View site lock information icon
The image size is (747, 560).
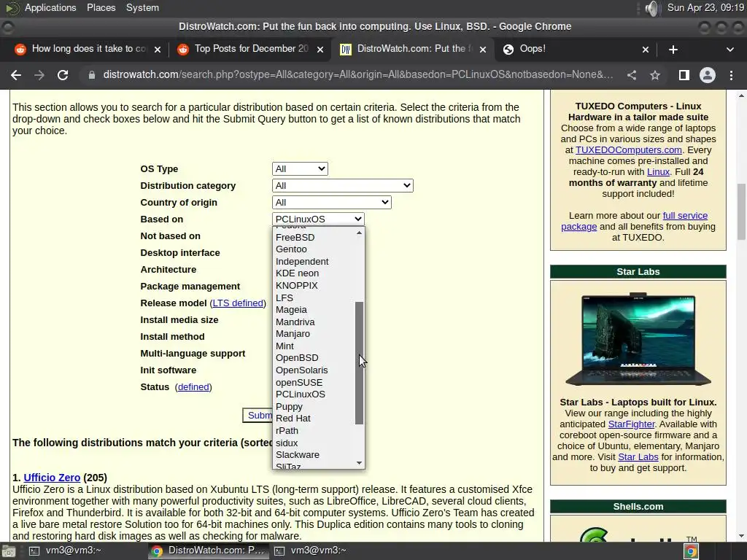[91, 75]
